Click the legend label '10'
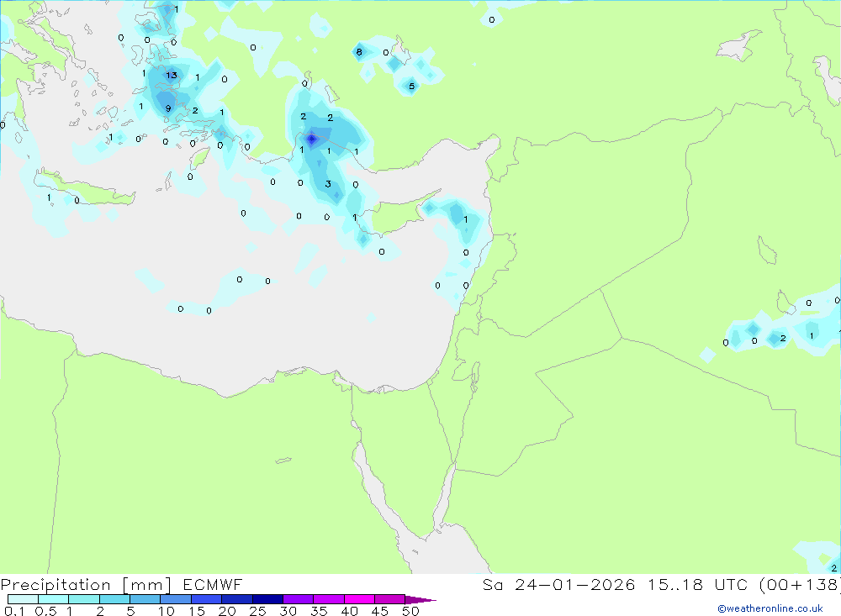Screen dimensions: 841x616 coord(167,611)
